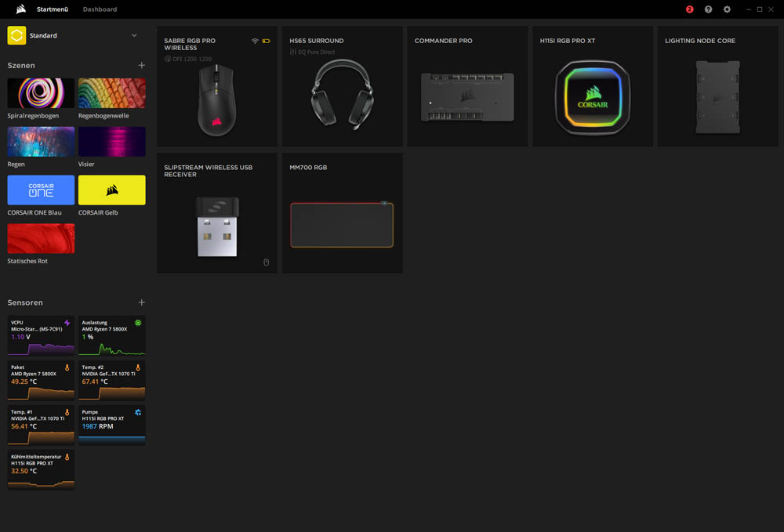
Task: Click the 1987 RPM pump value
Action: coord(97,426)
